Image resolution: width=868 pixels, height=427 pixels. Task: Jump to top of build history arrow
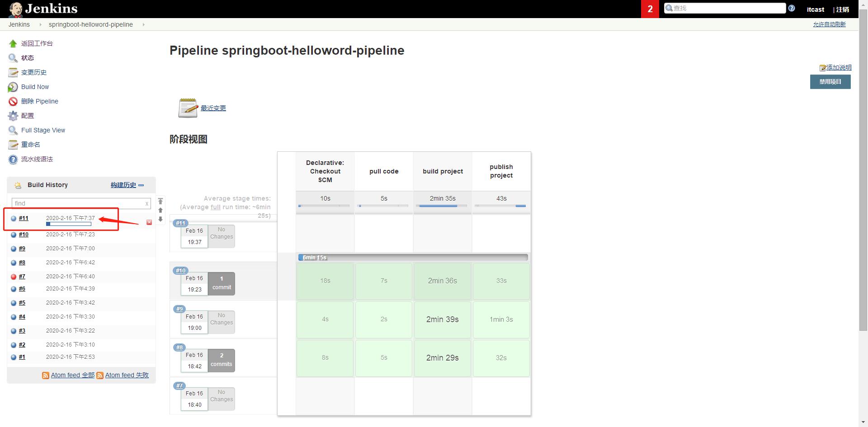[160, 202]
